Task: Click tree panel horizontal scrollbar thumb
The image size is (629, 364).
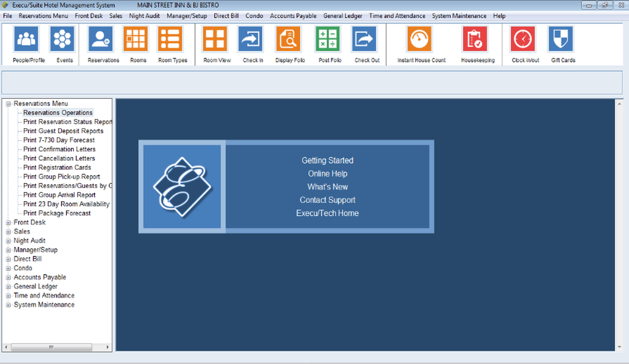Action: 52,347
